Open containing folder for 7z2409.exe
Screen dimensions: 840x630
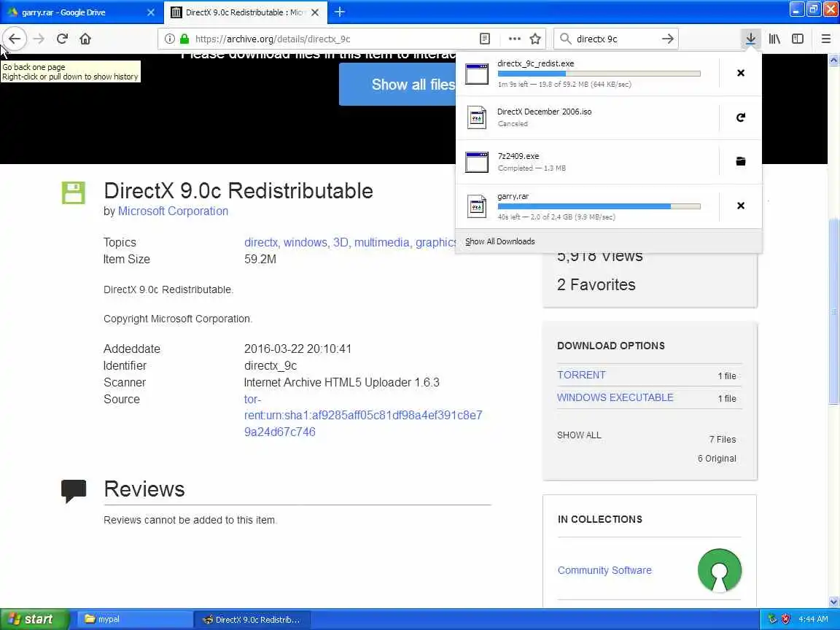tap(740, 161)
